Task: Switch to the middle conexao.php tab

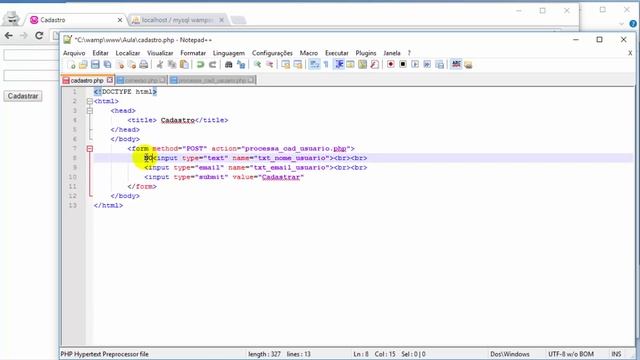Action: [x=141, y=80]
